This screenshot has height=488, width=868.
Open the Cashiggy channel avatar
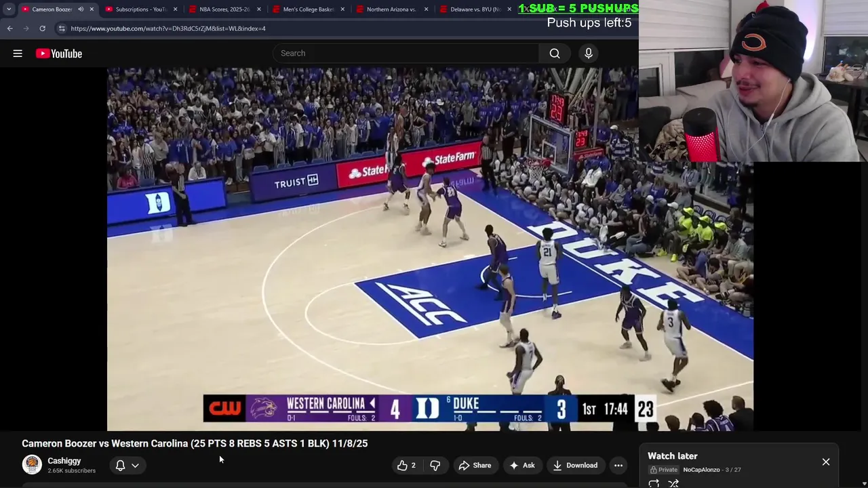pos(32,465)
